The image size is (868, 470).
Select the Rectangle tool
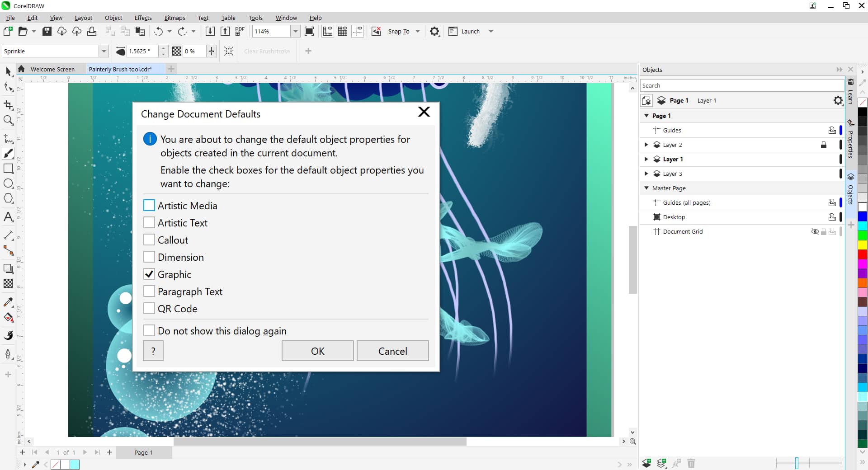(x=8, y=169)
